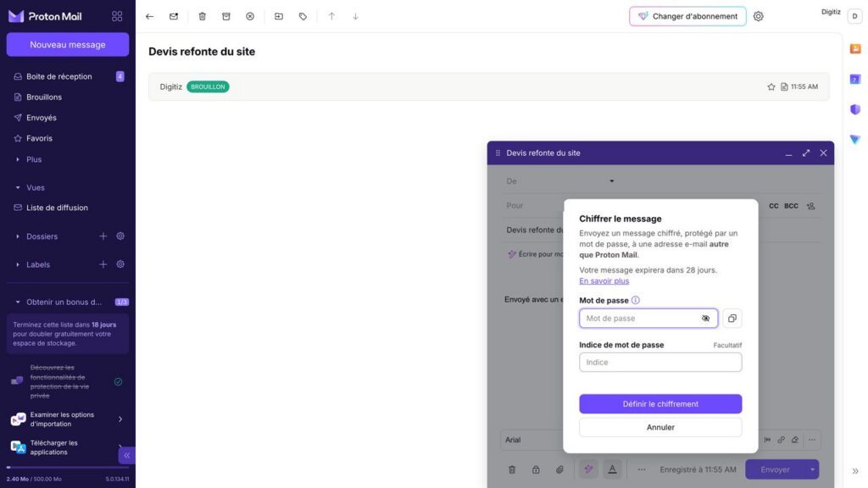Expand the Labels section
This screenshot has width=868, height=488.
coord(18,264)
